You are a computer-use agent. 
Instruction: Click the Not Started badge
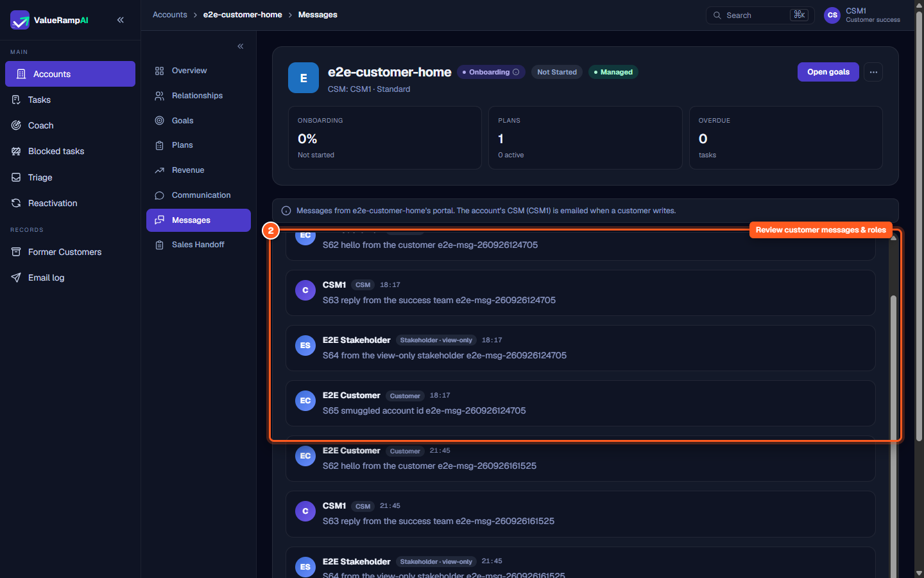(557, 72)
